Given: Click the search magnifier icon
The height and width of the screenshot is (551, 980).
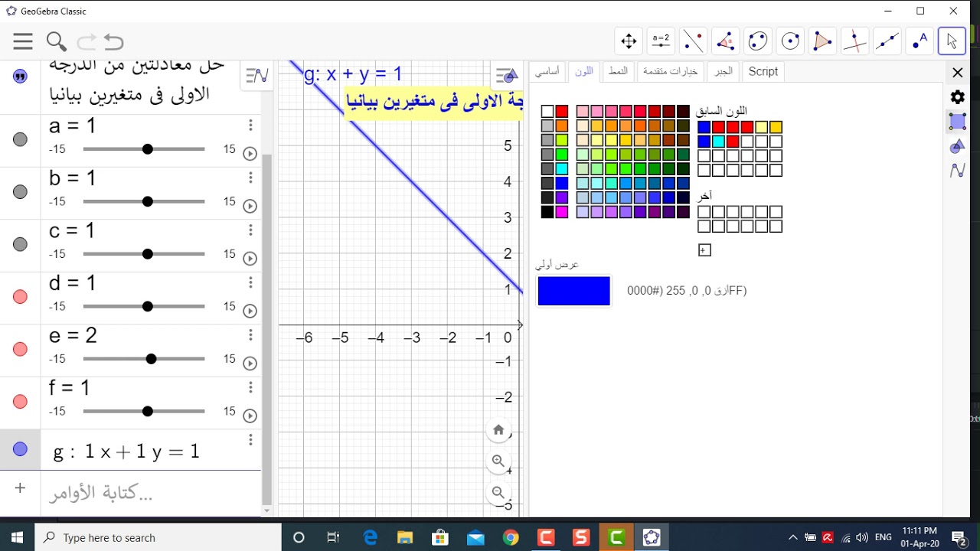Looking at the screenshot, I should coord(56,41).
